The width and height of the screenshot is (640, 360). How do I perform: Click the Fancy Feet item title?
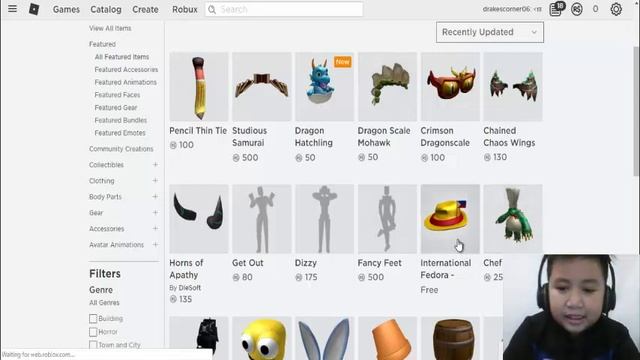[x=380, y=263]
